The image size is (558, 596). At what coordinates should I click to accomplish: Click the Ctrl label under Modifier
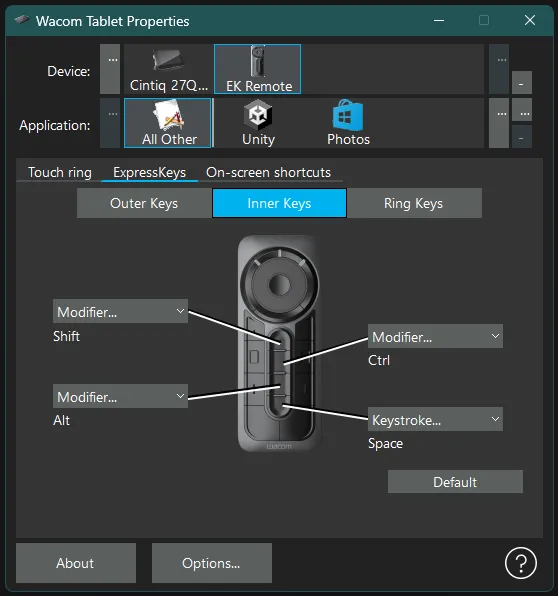tap(379, 360)
